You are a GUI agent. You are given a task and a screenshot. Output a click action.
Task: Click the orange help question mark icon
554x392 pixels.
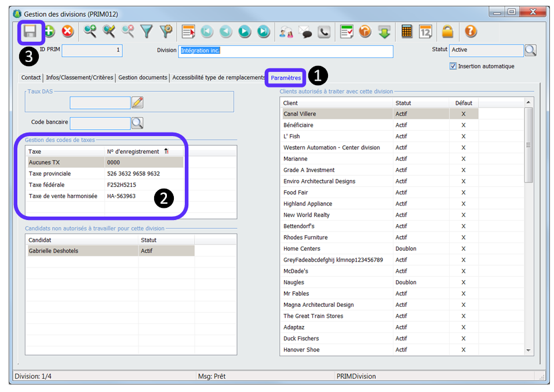pyautogui.click(x=471, y=31)
